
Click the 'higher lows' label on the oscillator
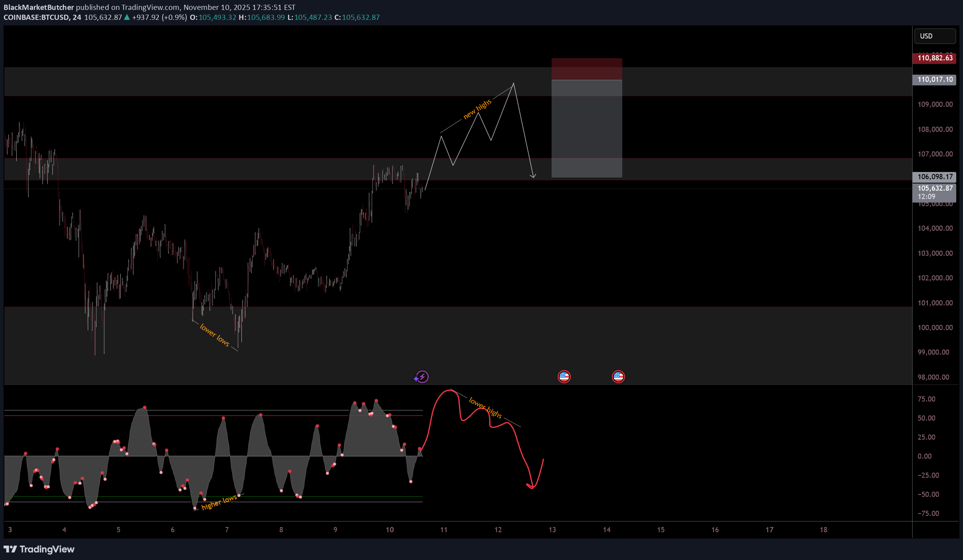coord(219,502)
